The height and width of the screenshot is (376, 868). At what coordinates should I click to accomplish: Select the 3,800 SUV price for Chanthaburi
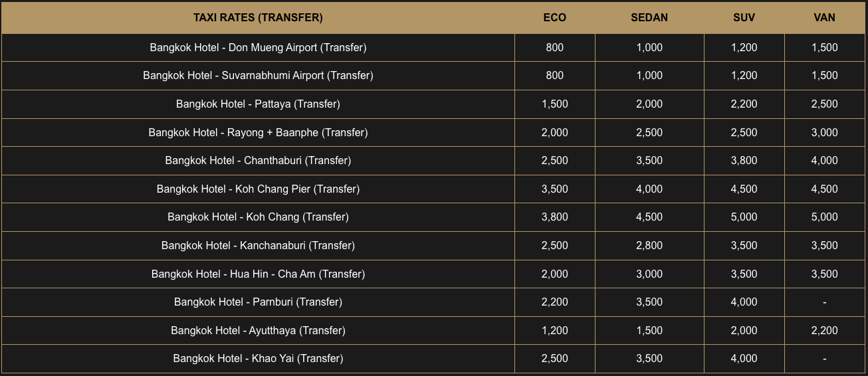tap(744, 161)
